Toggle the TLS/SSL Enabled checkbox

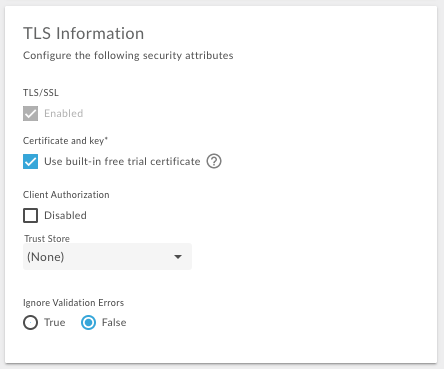pos(30,113)
